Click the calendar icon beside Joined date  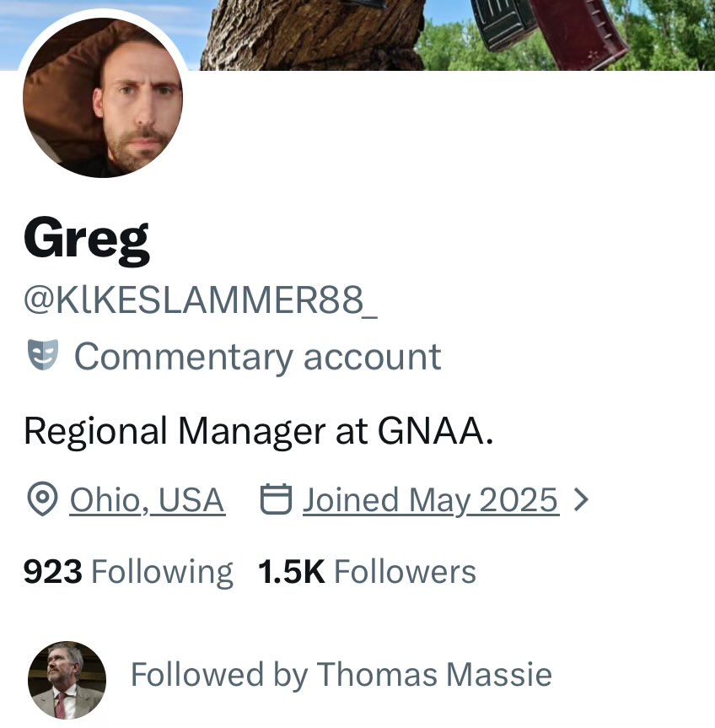pos(276,499)
